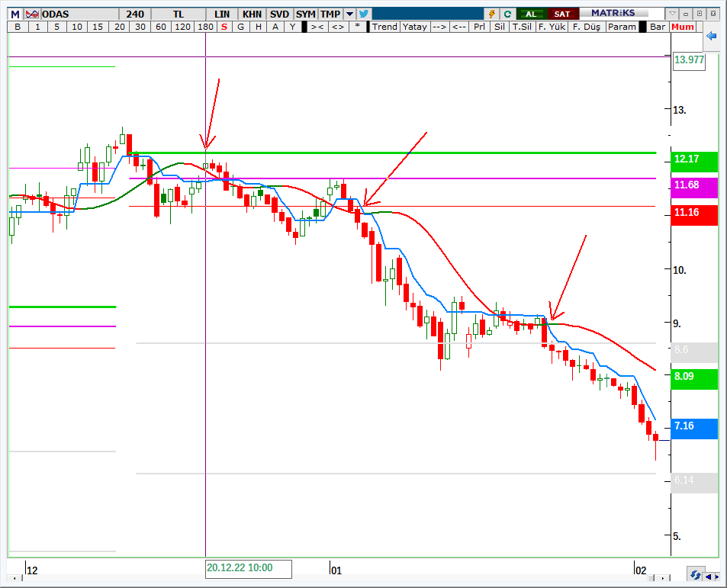Select the 30 minute period
Image resolution: width=727 pixels, height=588 pixels.
click(x=140, y=27)
